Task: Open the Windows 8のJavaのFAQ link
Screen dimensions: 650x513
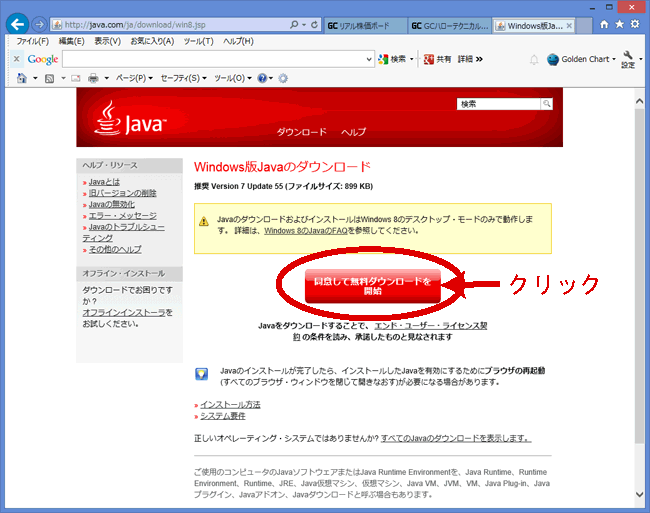Action: tap(306, 231)
